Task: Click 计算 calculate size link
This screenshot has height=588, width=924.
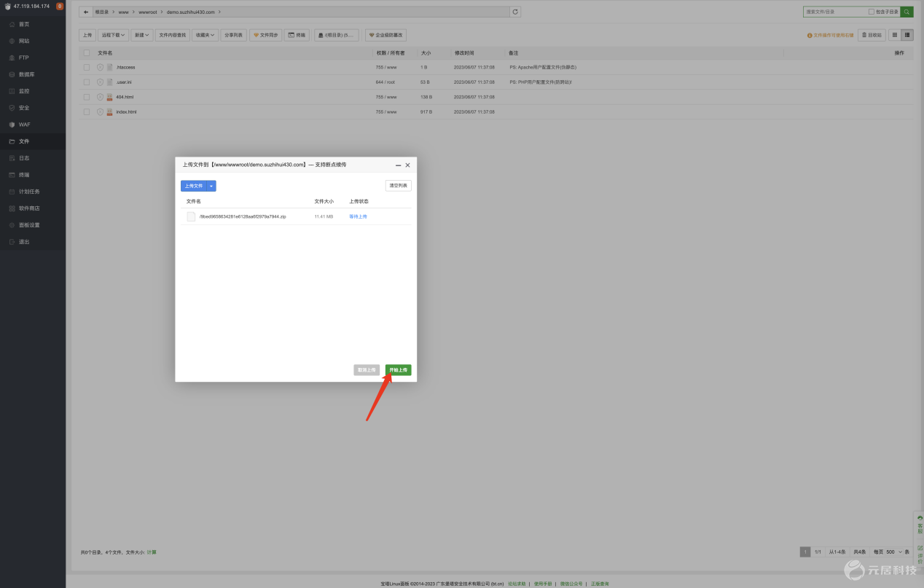Action: point(152,552)
